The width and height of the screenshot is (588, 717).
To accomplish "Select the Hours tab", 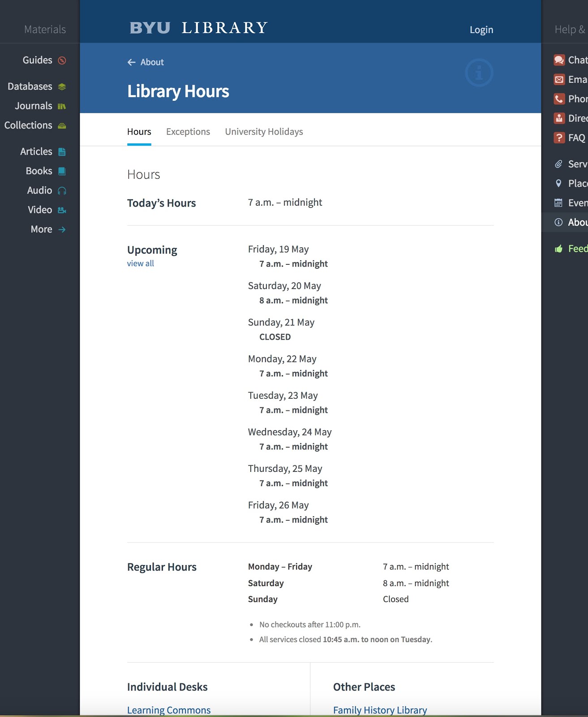I will tap(139, 132).
